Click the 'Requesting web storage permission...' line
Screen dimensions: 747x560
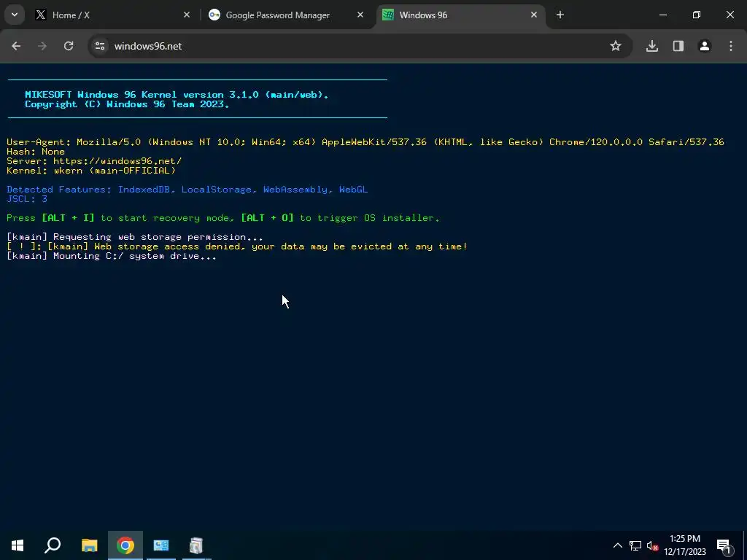point(135,237)
